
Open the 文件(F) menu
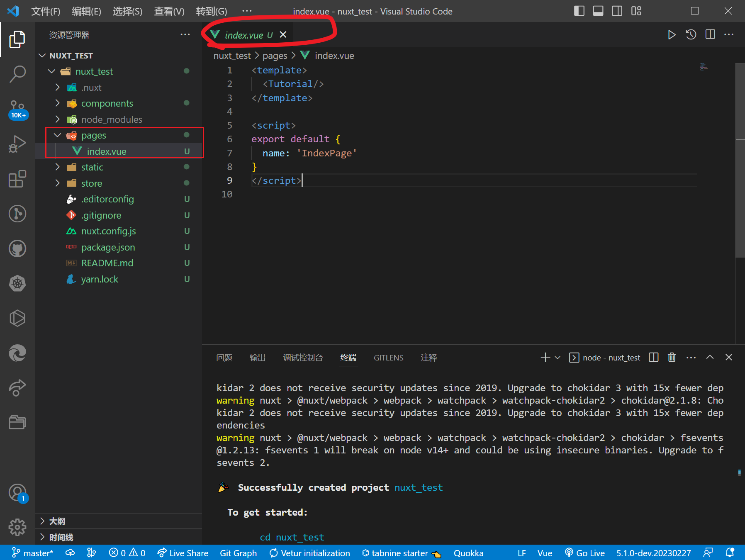coord(46,11)
